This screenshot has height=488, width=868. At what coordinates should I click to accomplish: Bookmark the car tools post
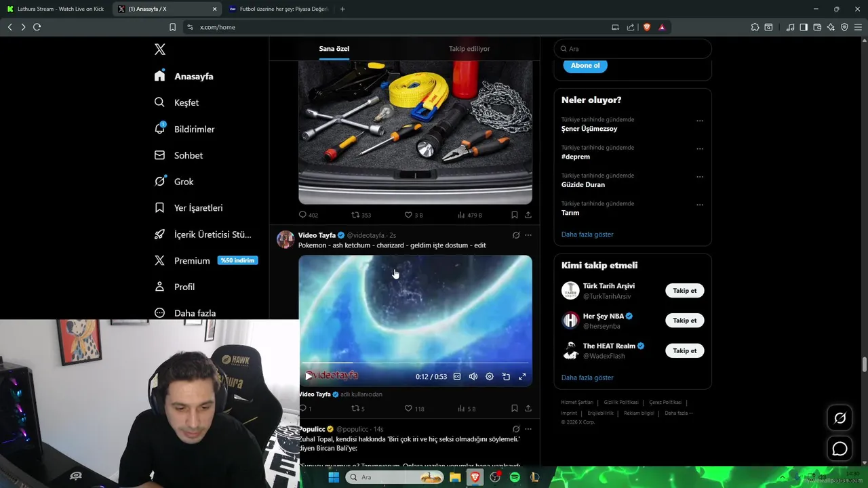pyautogui.click(x=515, y=215)
